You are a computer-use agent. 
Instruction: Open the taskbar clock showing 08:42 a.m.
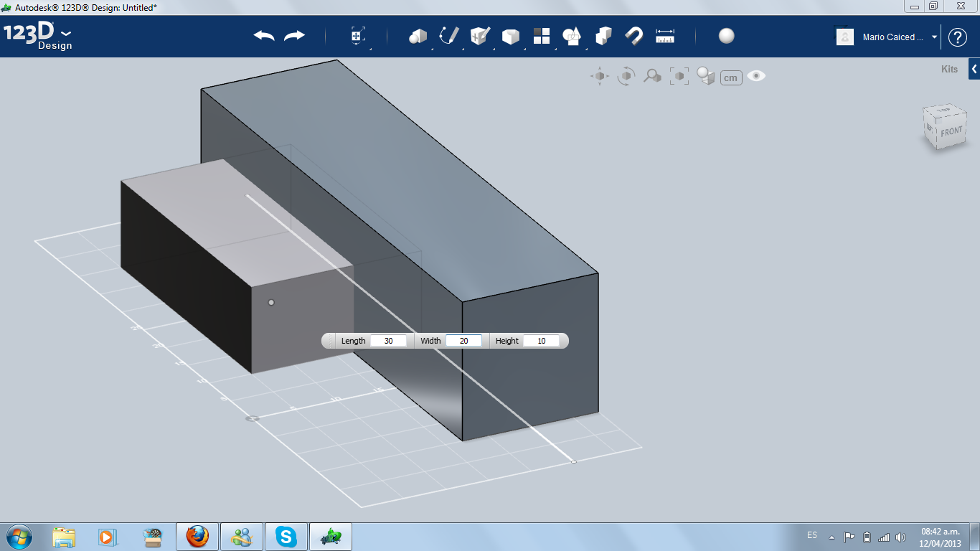coord(940,537)
